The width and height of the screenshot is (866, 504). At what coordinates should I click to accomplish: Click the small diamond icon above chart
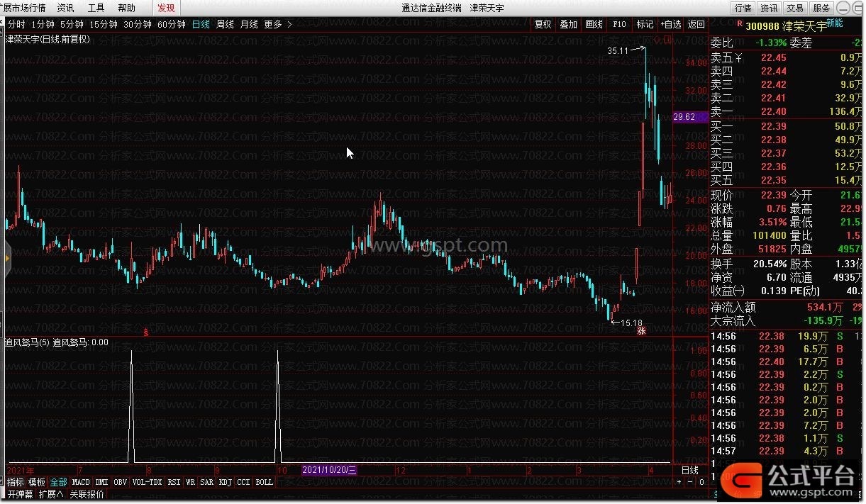[x=658, y=40]
